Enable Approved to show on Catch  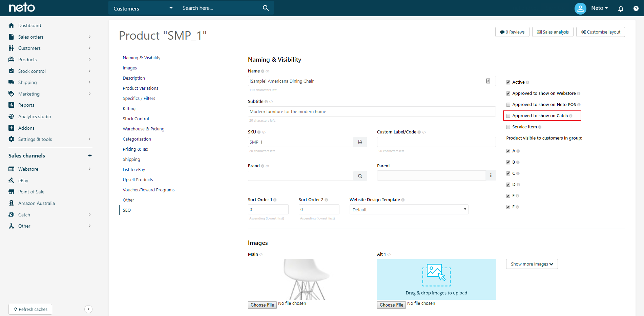(x=508, y=116)
